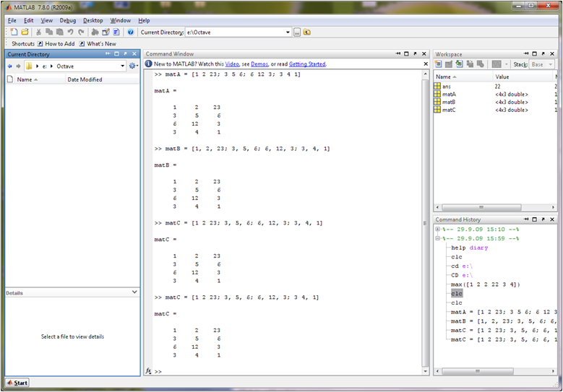This screenshot has width=563, height=392.
Task: Open the Octave folder path dropdown arrow
Action: coord(122,66)
